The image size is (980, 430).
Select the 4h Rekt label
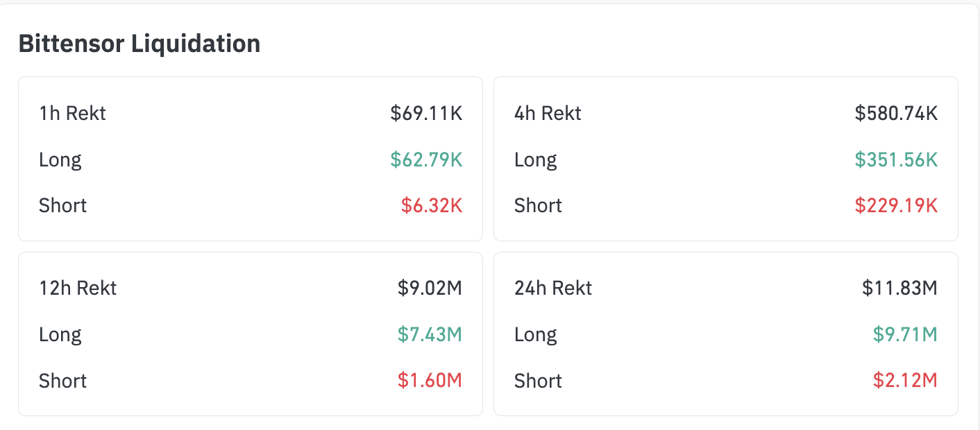pos(548,113)
